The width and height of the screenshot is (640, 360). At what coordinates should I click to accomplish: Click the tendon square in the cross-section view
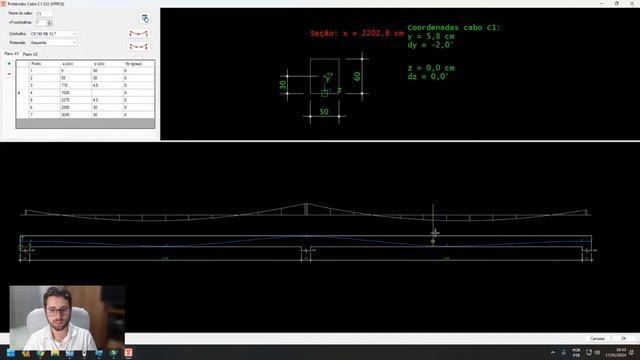tap(324, 93)
